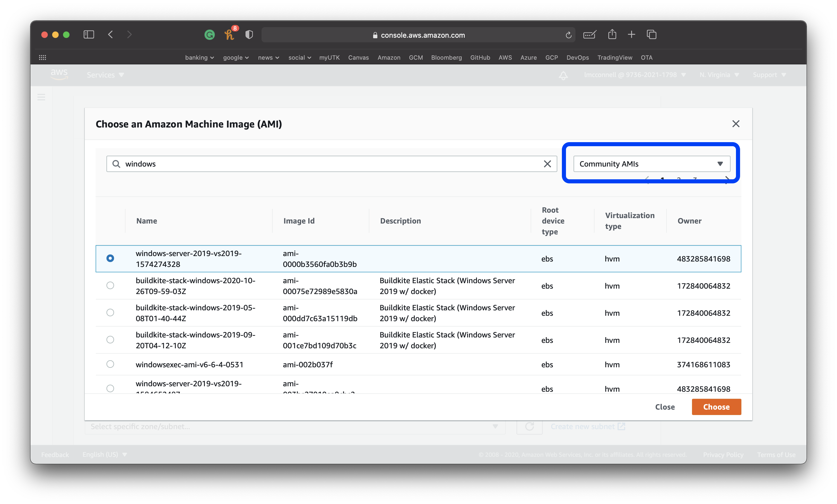The height and width of the screenshot is (504, 837).
Task: Click the Share icon in toolbar
Action: tap(612, 34)
